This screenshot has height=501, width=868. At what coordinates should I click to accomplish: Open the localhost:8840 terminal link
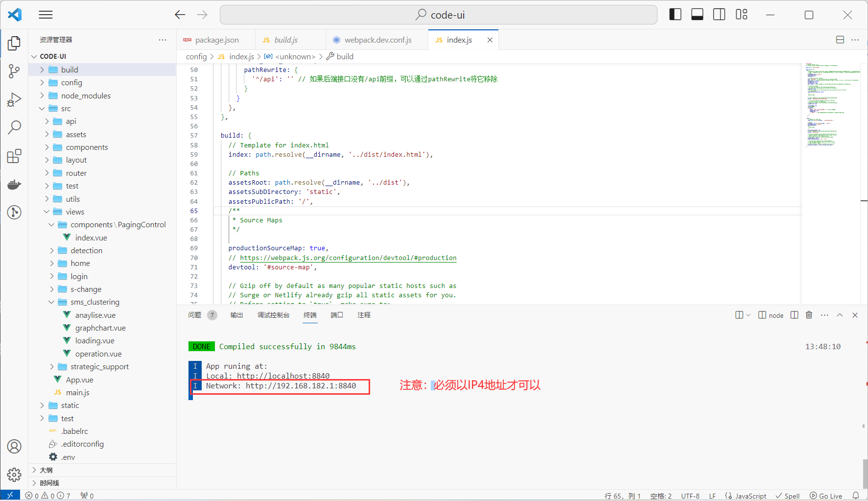[x=283, y=376]
